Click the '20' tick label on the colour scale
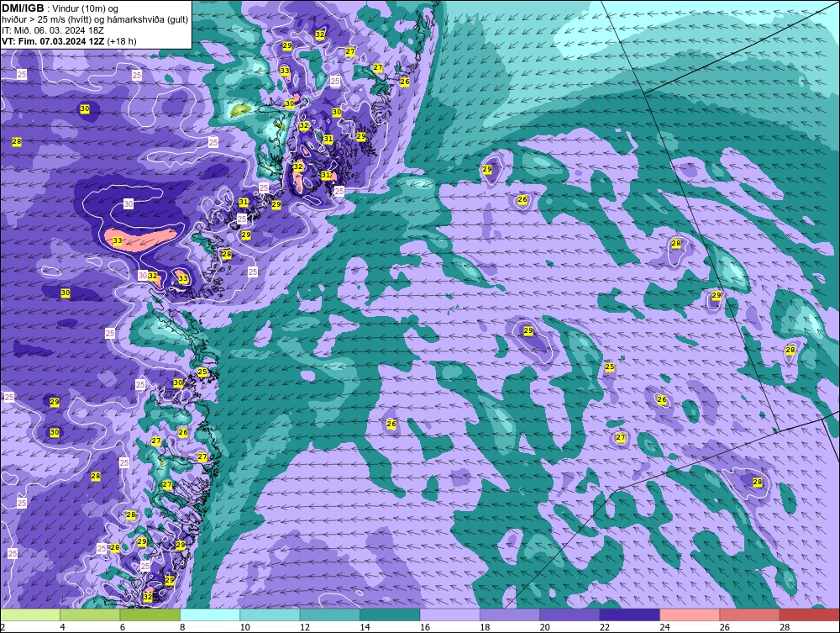 pyautogui.click(x=545, y=627)
